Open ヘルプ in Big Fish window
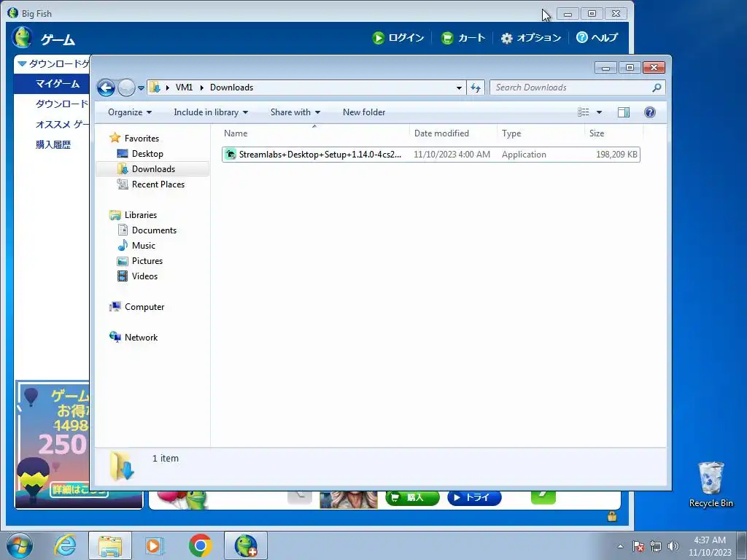747x560 pixels. point(597,38)
